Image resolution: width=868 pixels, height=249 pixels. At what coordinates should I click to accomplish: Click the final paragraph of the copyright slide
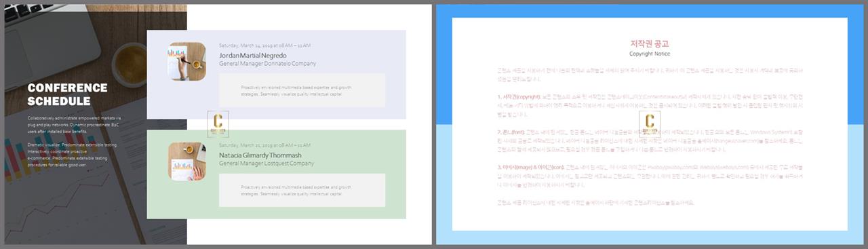(595, 202)
